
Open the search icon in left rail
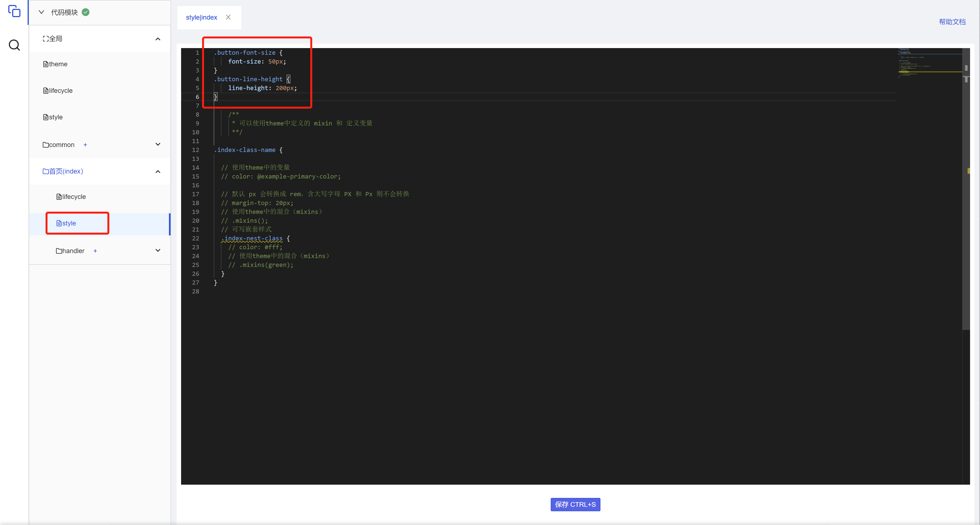14,45
